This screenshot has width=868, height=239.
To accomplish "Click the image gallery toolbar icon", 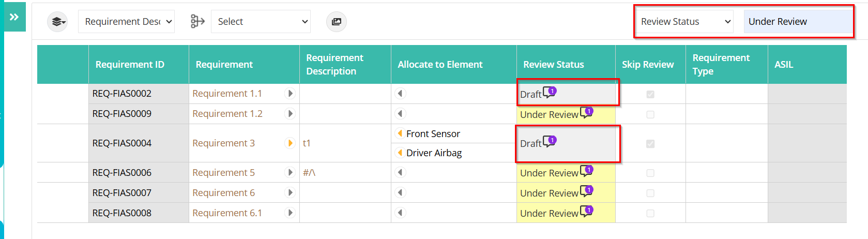I will pos(337,22).
